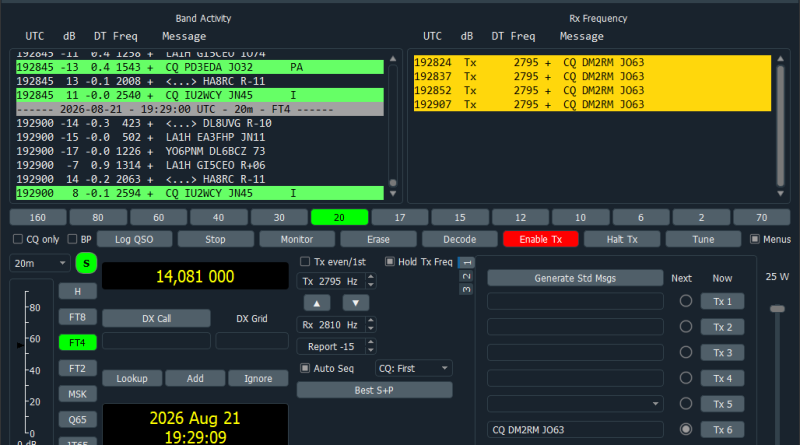The image size is (800, 445).
Task: Select the MSK mode button
Action: [x=78, y=394]
